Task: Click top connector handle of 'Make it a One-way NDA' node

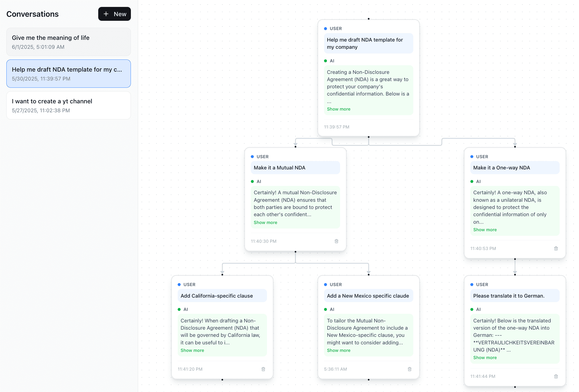Action: 515,147
